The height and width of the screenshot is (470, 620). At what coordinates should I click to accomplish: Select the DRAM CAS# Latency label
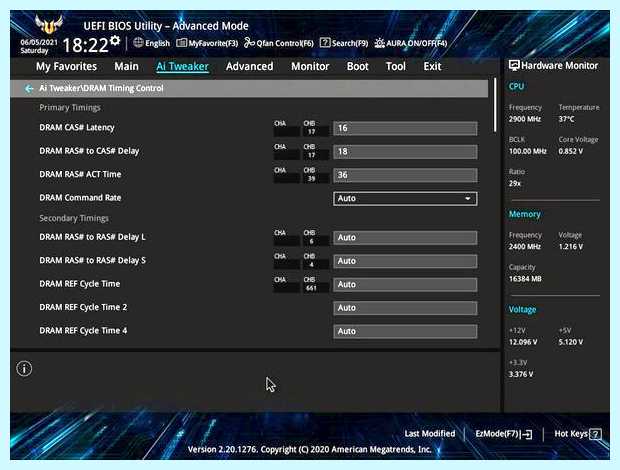pos(77,128)
